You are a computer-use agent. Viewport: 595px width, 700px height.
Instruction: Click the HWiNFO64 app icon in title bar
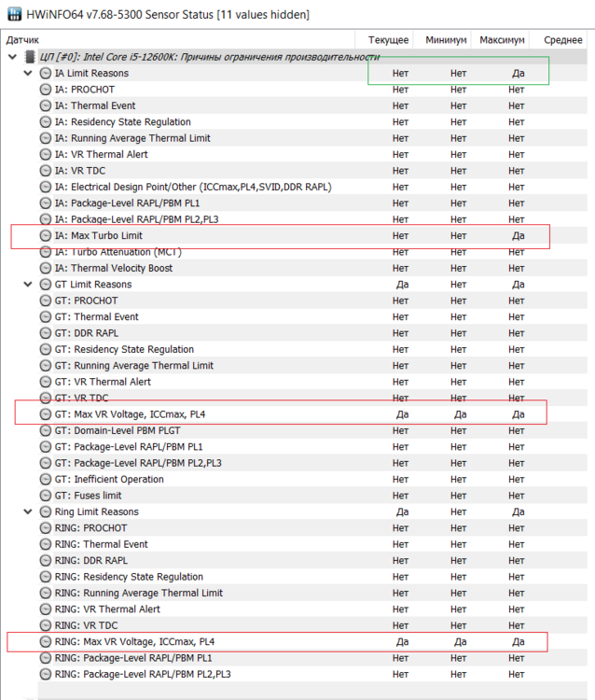(x=14, y=14)
